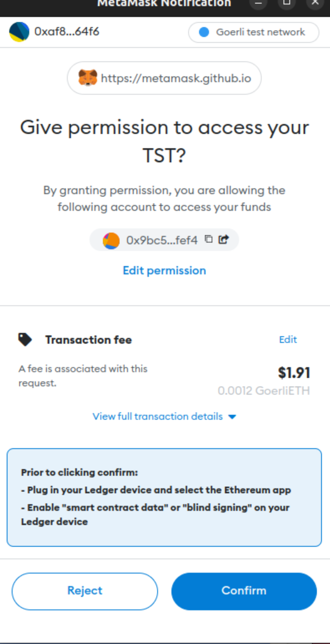Screen dimensions: 330x644
Task: Click the $1.91 fee amount
Action: point(294,372)
